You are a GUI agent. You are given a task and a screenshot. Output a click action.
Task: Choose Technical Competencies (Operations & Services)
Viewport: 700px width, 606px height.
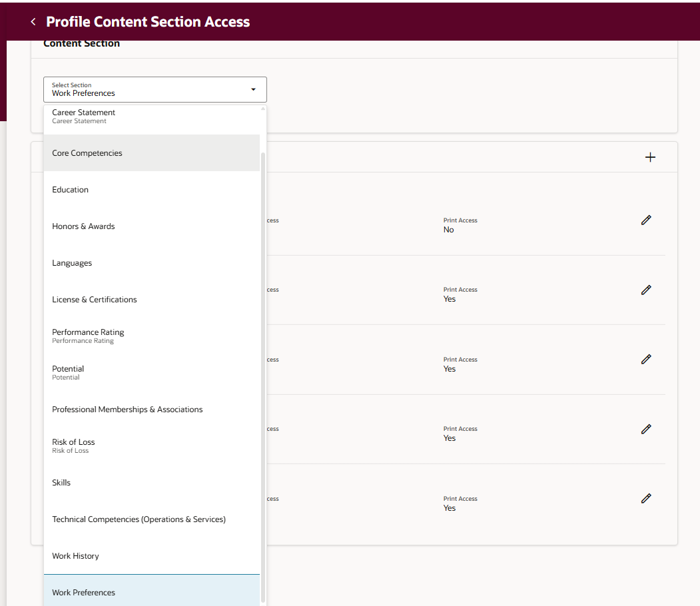tap(139, 519)
